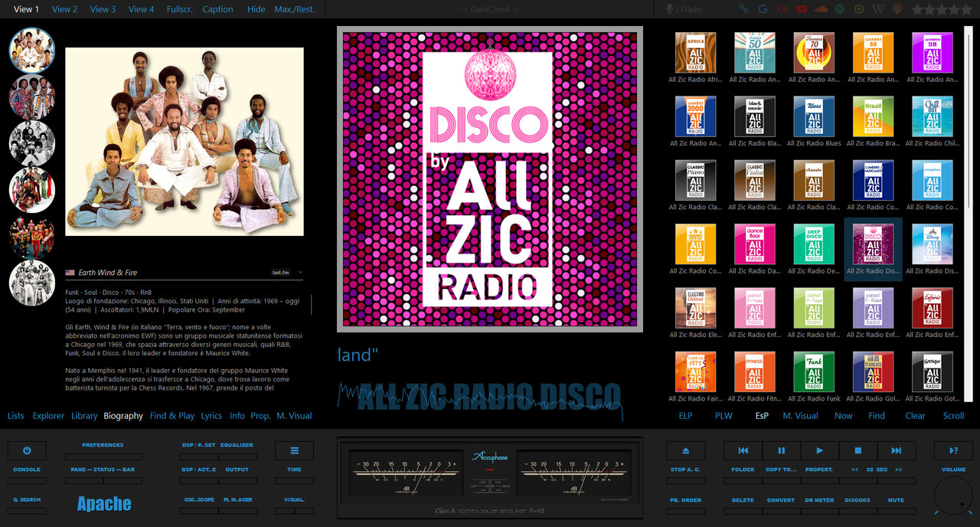
Task: Open the Library tab
Action: [x=84, y=416]
